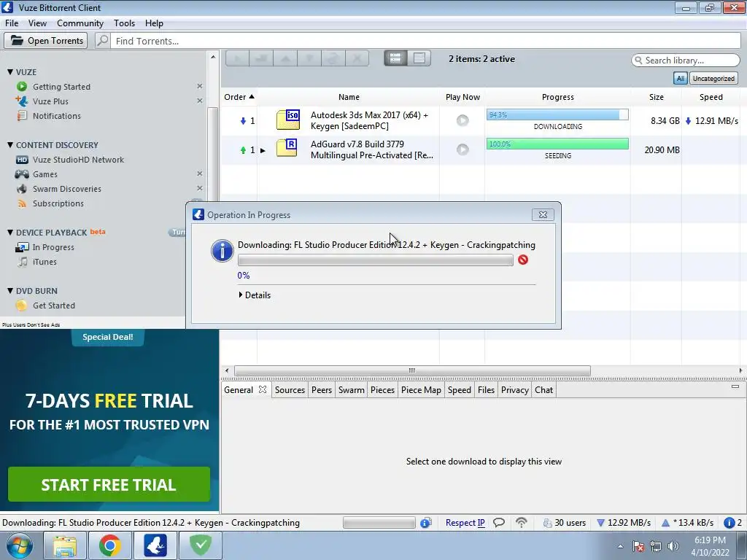Open the Sources tab
The image size is (747, 560).
tap(290, 390)
